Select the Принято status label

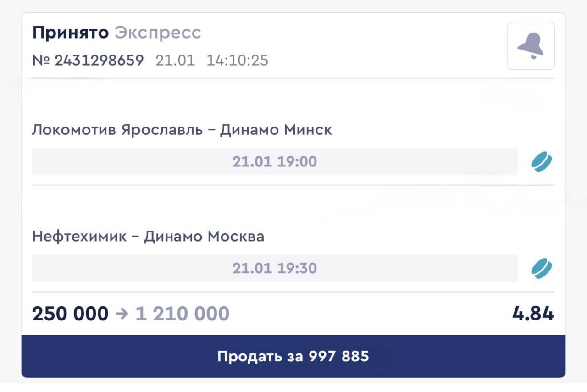point(70,33)
